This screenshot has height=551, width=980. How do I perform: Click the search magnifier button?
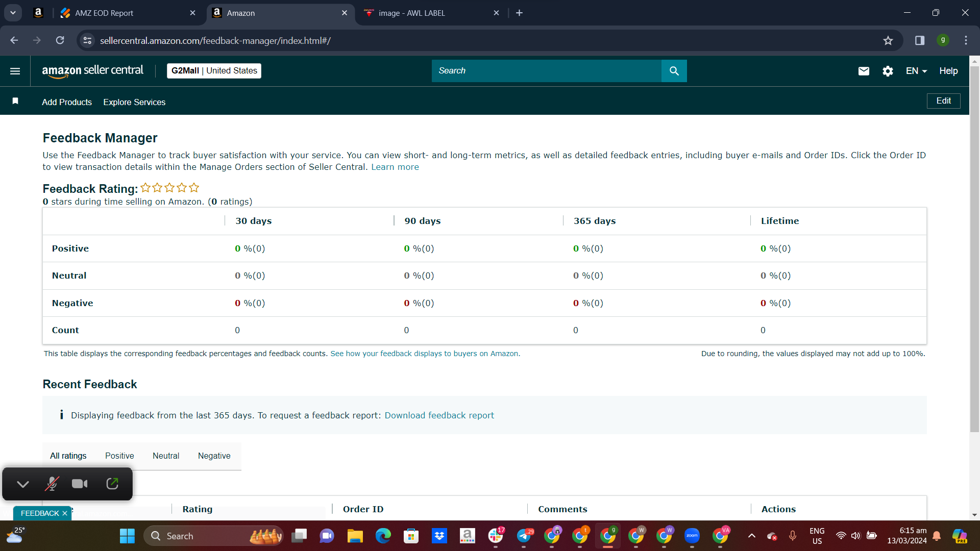674,71
